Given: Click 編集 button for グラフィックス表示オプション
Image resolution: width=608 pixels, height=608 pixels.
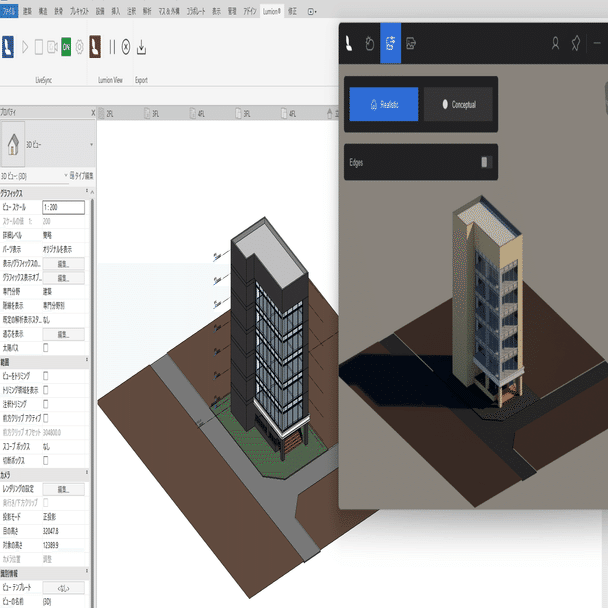Looking at the screenshot, I should point(64,278).
